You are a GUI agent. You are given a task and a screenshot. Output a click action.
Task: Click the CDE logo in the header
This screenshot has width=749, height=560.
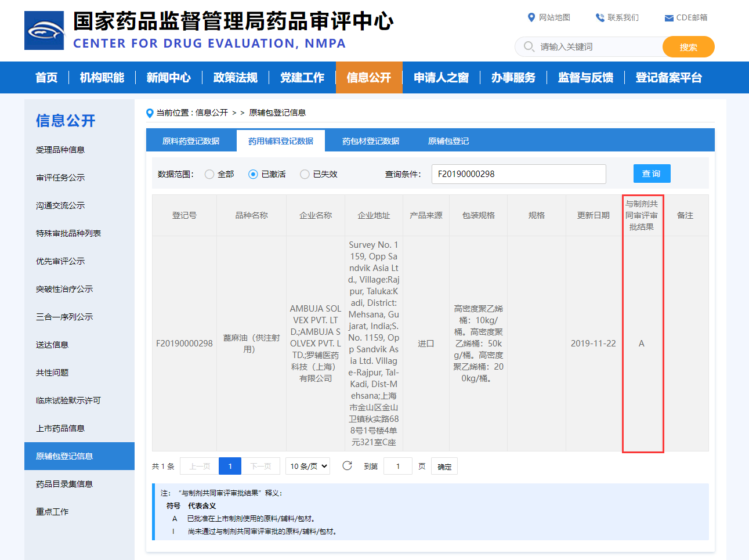point(45,30)
